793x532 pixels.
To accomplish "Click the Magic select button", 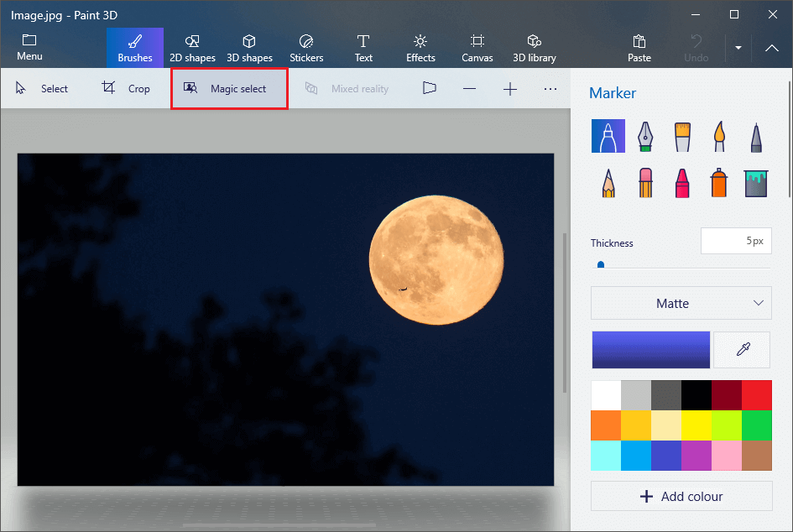I will tap(229, 89).
